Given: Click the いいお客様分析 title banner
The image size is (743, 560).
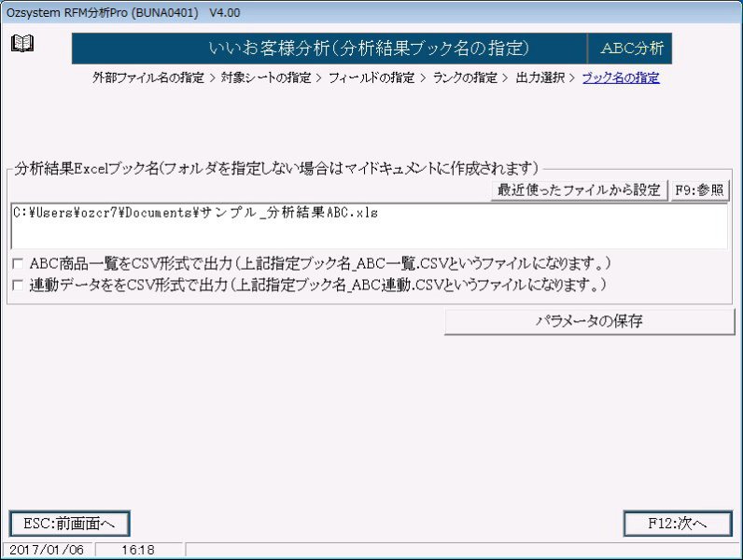Looking at the screenshot, I should pos(329,49).
